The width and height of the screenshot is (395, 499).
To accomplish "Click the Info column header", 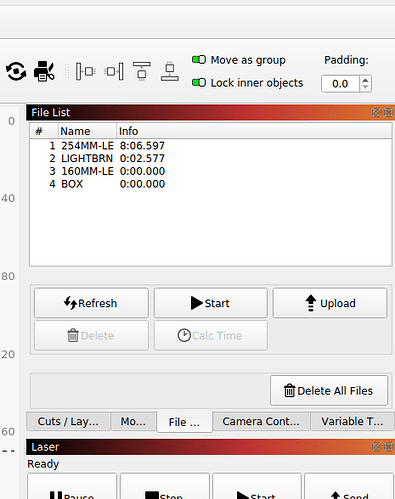I will click(x=254, y=131).
